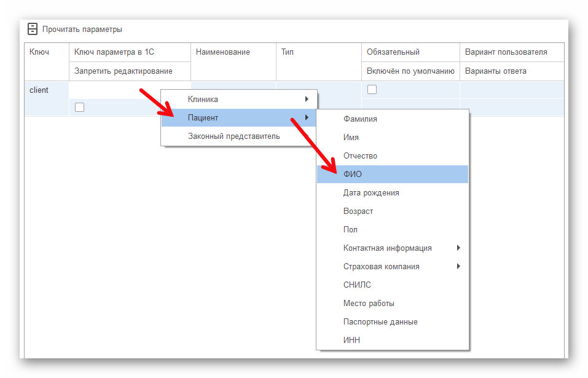
Task: Select the Пол menu entry
Action: (350, 230)
